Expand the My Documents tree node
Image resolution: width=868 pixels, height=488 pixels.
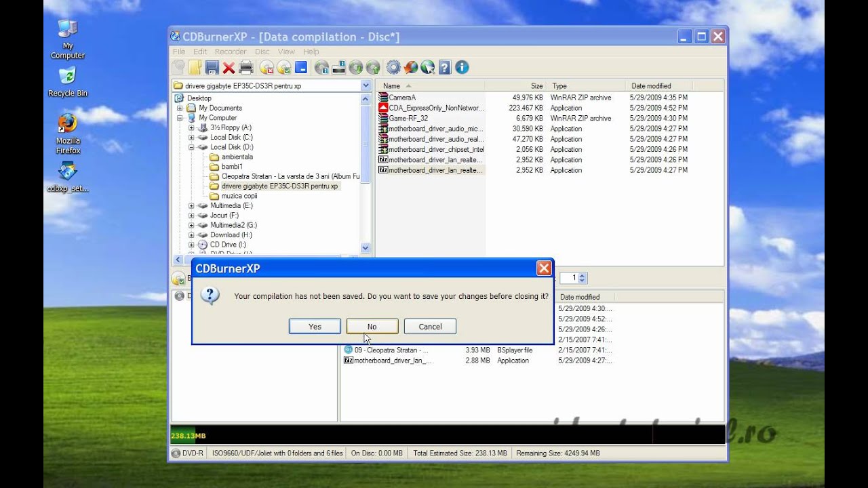tap(180, 108)
